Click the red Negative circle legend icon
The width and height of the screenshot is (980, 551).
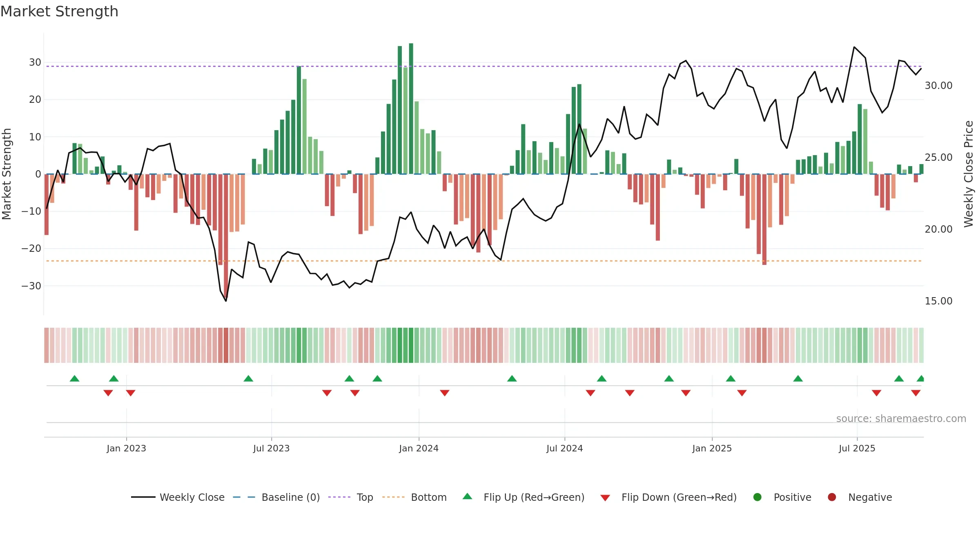coord(832,497)
